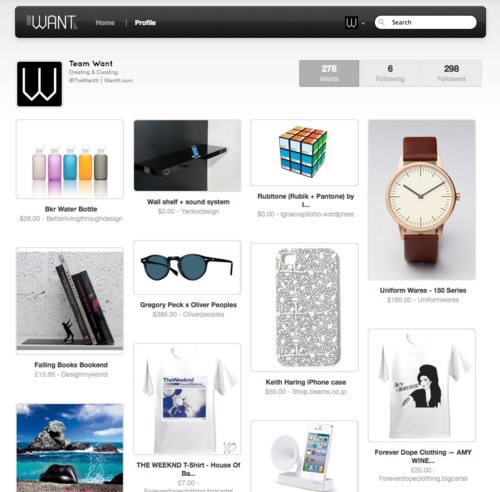
Task: Show the 298 Followers tab
Action: [451, 73]
